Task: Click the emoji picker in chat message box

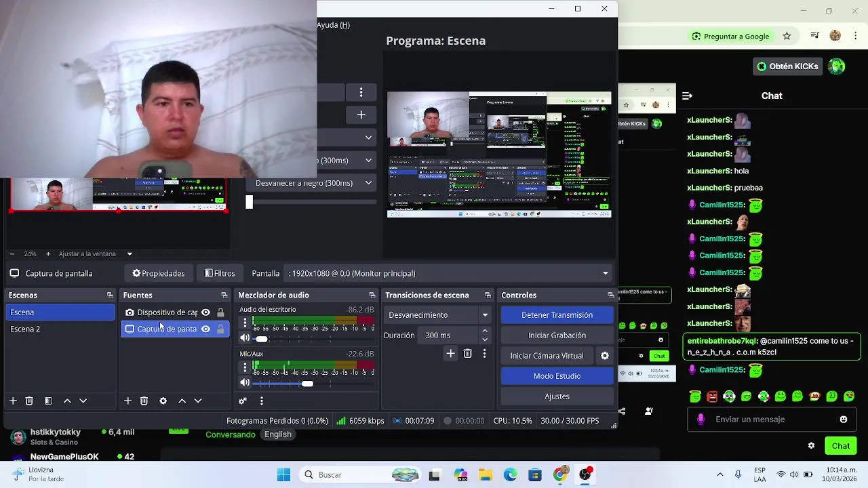Action: pyautogui.click(x=844, y=420)
